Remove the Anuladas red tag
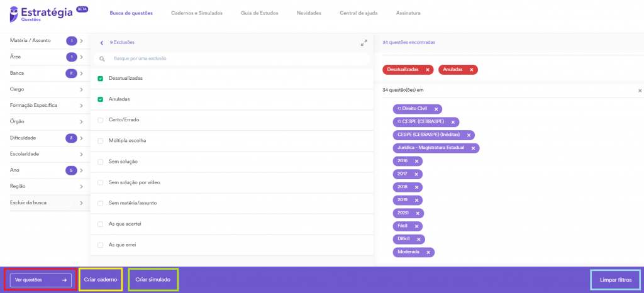 pos(472,70)
